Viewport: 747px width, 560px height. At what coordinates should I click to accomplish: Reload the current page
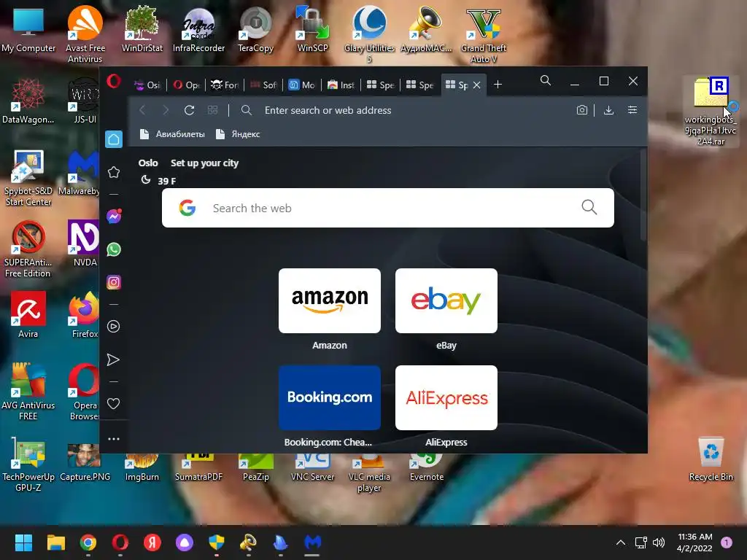pos(189,111)
